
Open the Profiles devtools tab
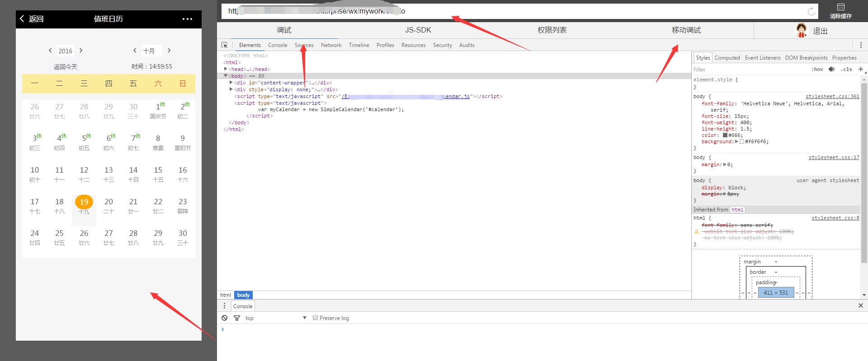coord(385,45)
